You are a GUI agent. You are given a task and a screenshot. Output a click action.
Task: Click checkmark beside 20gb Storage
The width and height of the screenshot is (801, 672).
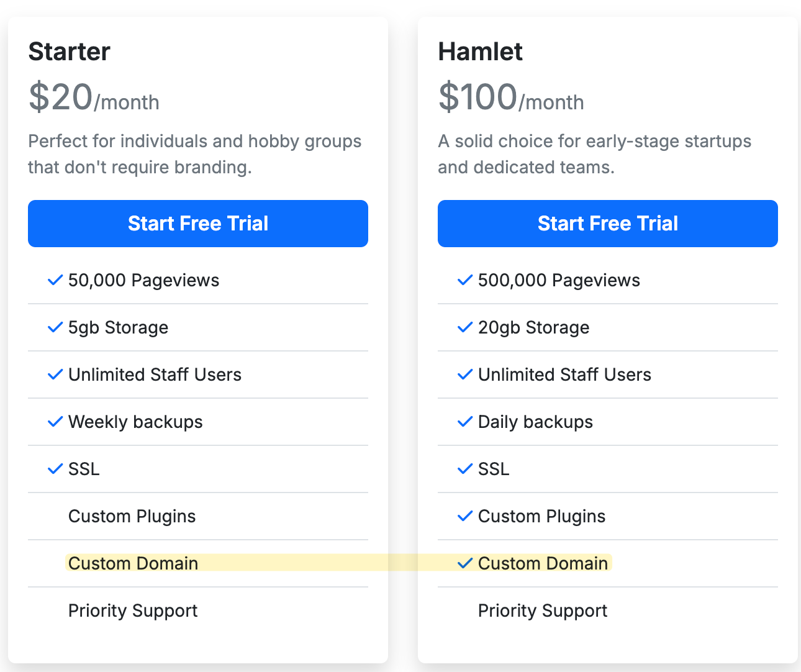tap(465, 327)
